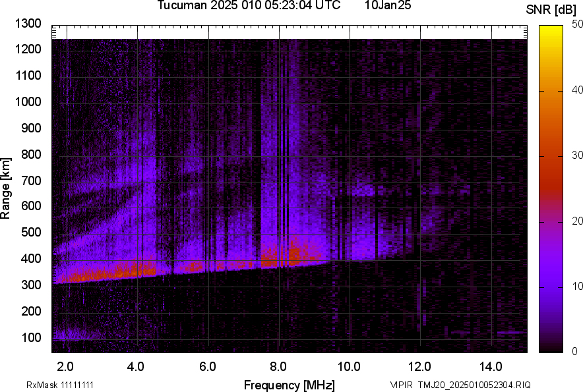Click the 'Tucuman 2025 010 05:23:04 UTC' title
The height and width of the screenshot is (392, 583).
coord(249,6)
